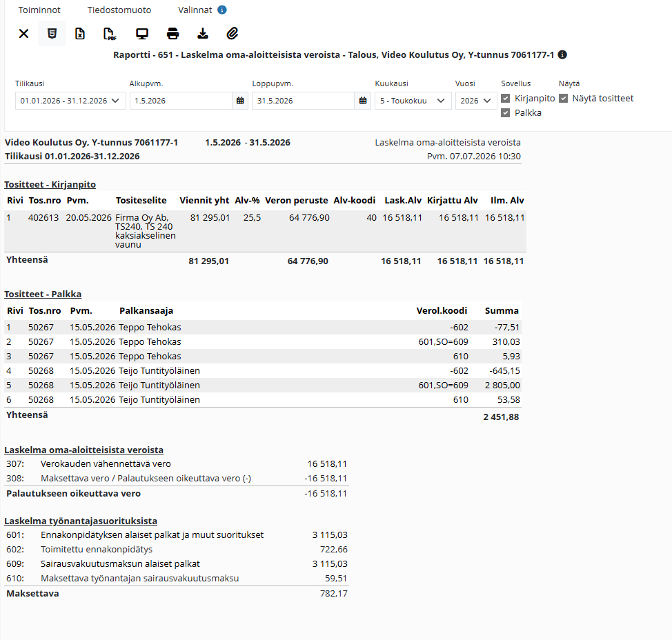The image size is (672, 640).
Task: Attach file with paperclip icon
Action: (x=233, y=33)
